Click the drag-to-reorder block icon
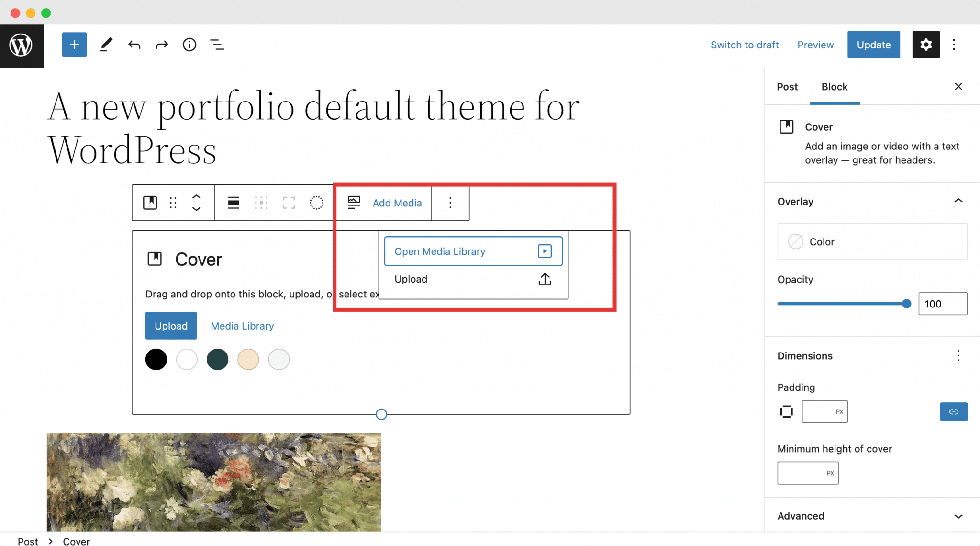This screenshot has height=546, width=980. coord(173,203)
